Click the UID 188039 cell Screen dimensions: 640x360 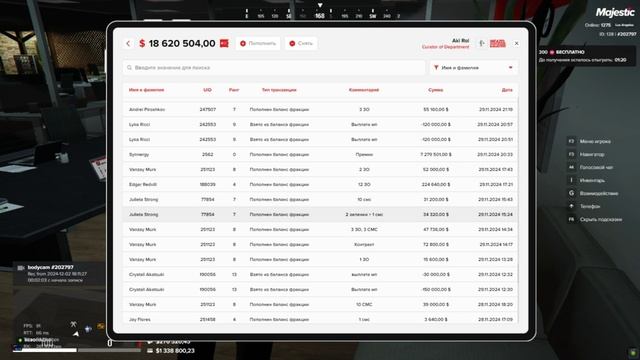point(207,184)
